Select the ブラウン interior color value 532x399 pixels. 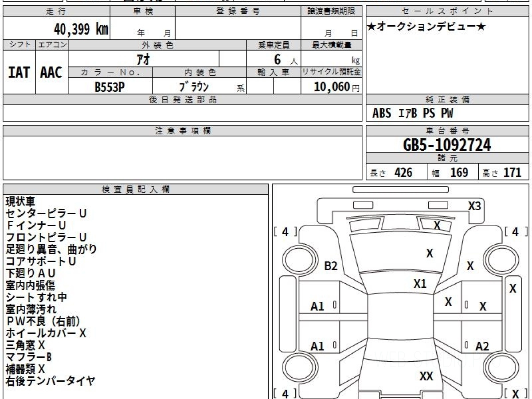(194, 86)
